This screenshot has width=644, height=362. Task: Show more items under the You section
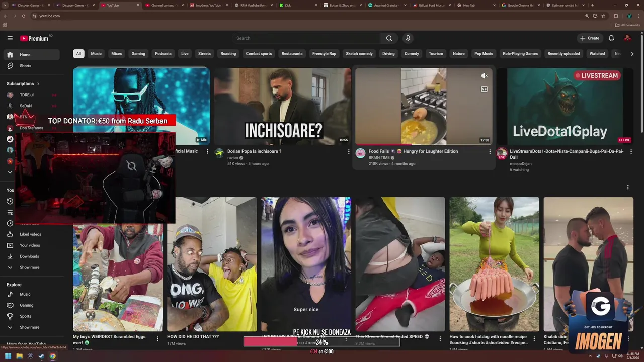[x=31, y=267]
